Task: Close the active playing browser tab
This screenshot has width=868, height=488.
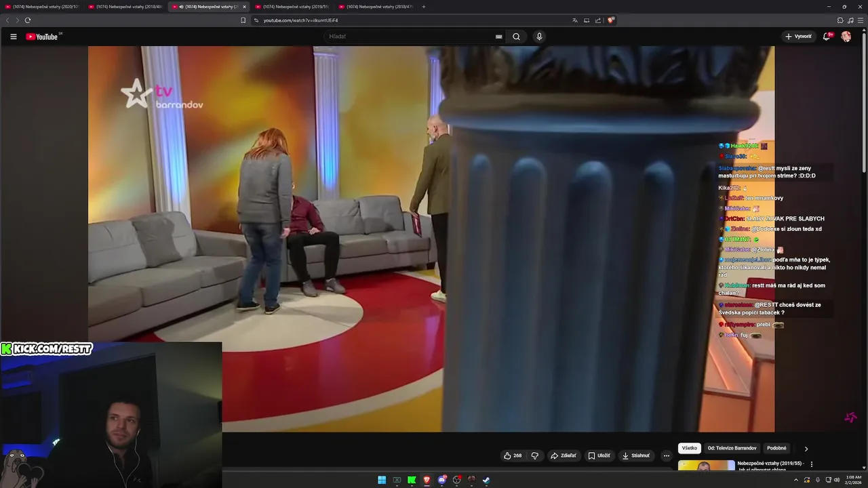Action: pyautogui.click(x=244, y=7)
